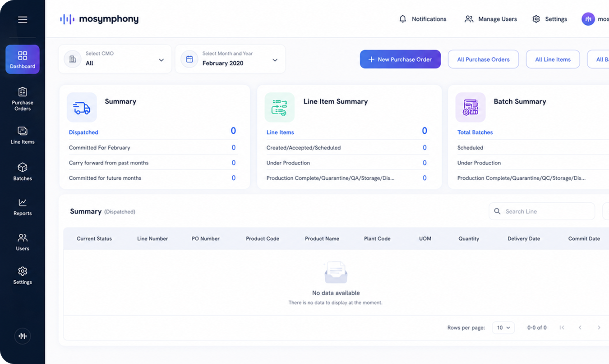Expand the CMO chevron arrow

click(x=161, y=60)
